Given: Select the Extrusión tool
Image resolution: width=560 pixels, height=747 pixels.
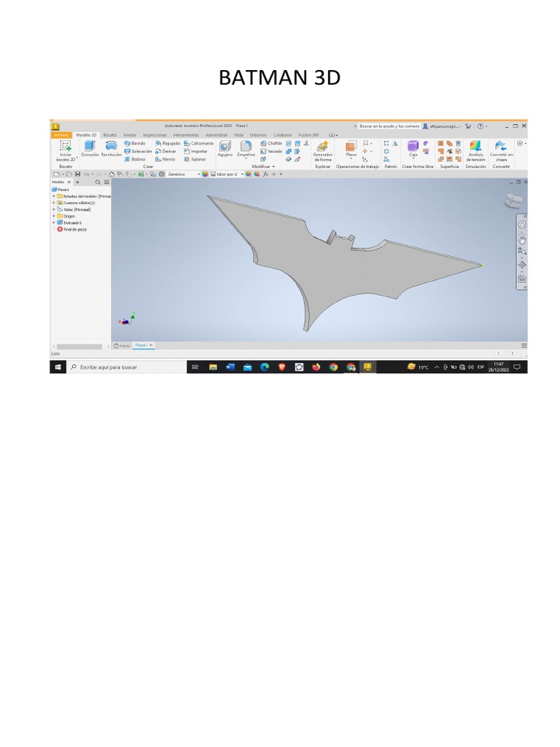Looking at the screenshot, I should click(90, 148).
